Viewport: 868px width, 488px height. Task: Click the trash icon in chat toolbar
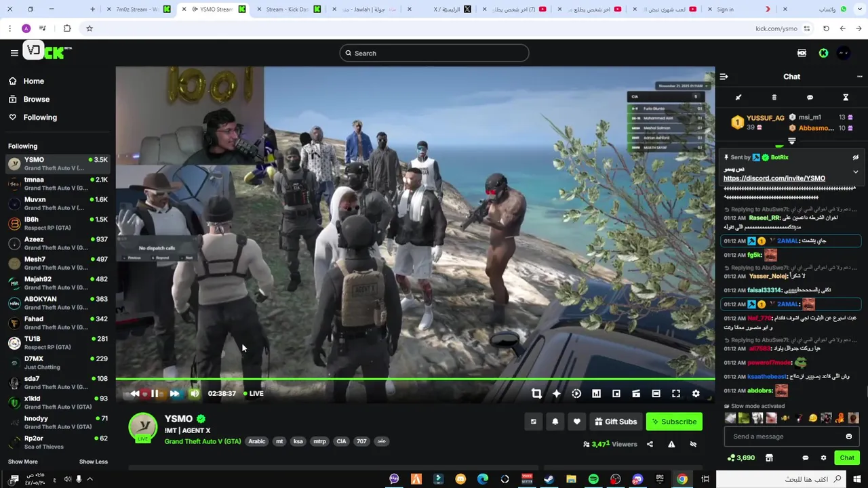point(774,98)
